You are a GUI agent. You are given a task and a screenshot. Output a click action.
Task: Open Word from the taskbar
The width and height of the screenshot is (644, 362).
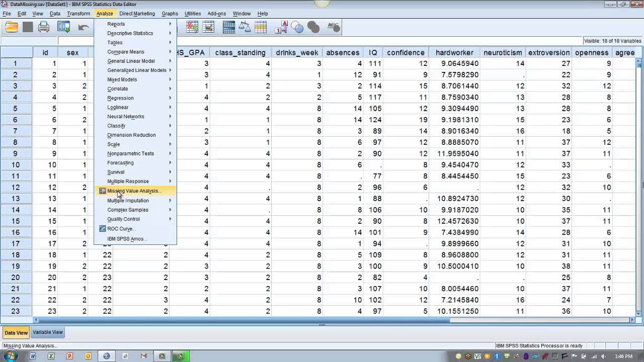tap(33, 356)
